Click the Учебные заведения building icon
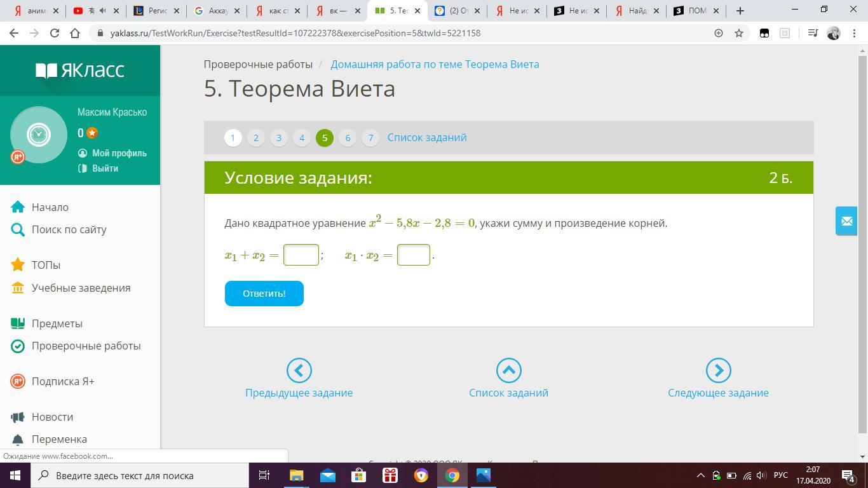The image size is (868, 488). coord(18,288)
